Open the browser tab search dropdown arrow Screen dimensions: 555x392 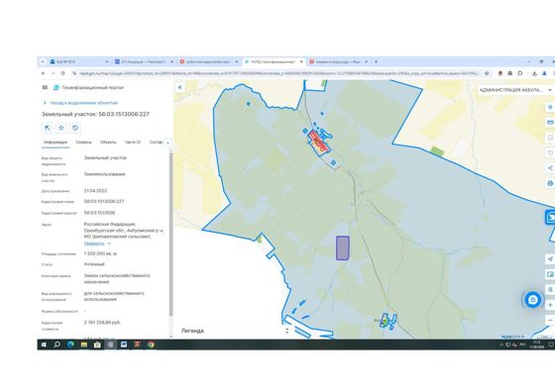(x=43, y=61)
